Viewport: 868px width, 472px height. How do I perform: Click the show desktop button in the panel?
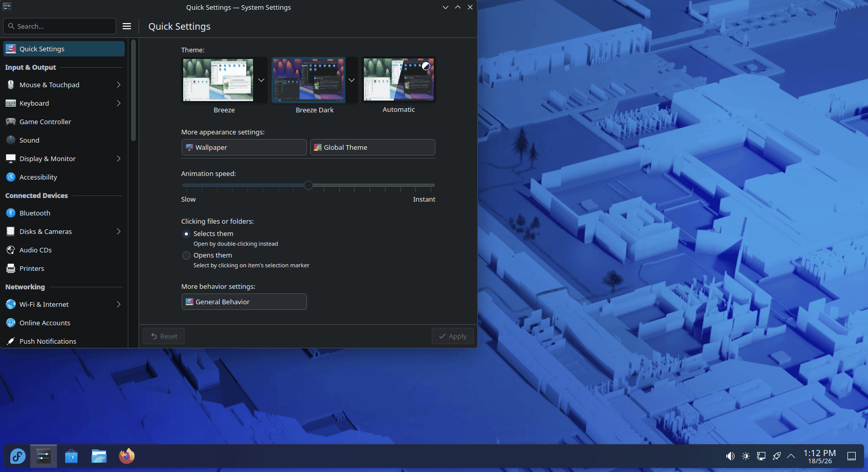852,456
